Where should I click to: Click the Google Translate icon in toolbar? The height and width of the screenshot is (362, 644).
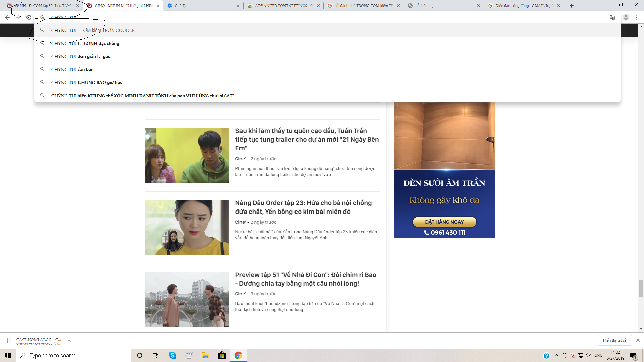[x=612, y=17]
